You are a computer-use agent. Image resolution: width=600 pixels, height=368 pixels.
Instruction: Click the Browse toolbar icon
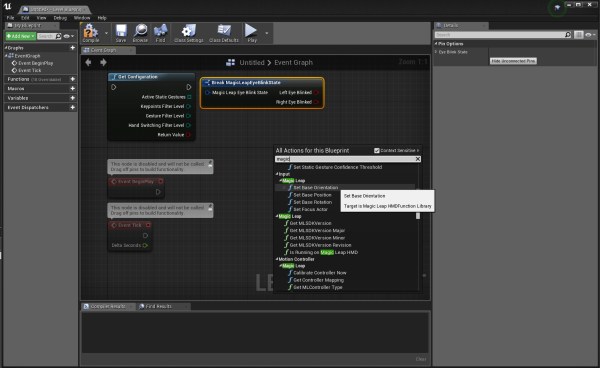pyautogui.click(x=140, y=33)
